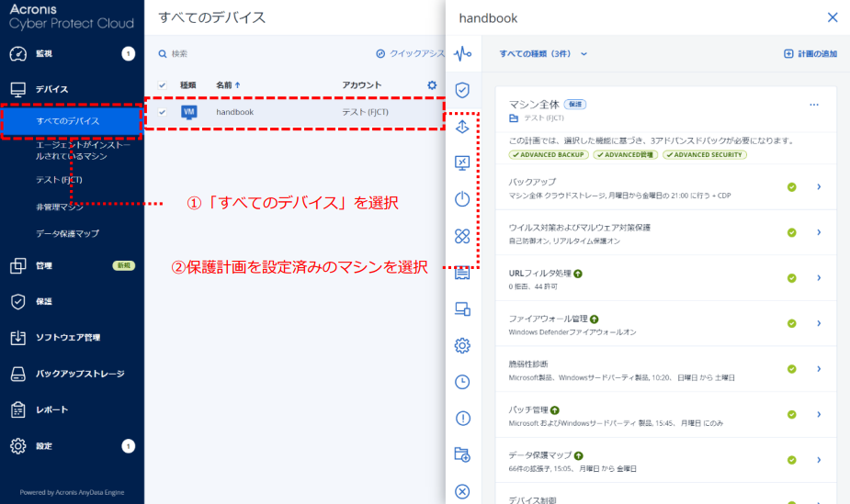Screen dimensions: 850x504
Task: Open the すべての種類 (3件) dropdown
Action: 543,54
